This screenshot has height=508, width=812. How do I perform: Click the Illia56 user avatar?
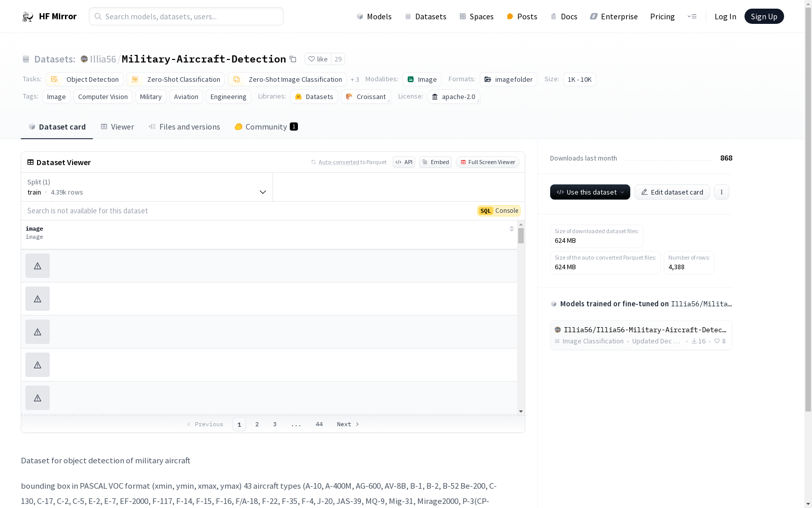84,59
